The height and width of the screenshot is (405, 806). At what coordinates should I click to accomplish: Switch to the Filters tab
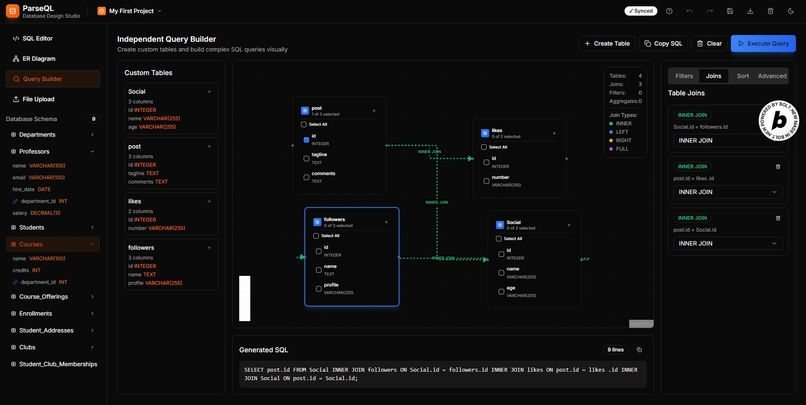click(x=684, y=76)
